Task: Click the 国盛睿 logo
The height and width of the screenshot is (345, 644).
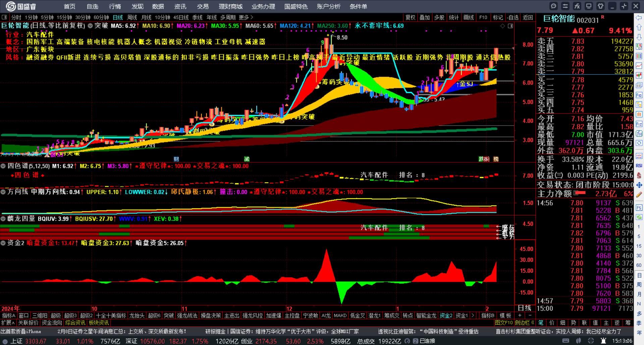Action: point(21,6)
